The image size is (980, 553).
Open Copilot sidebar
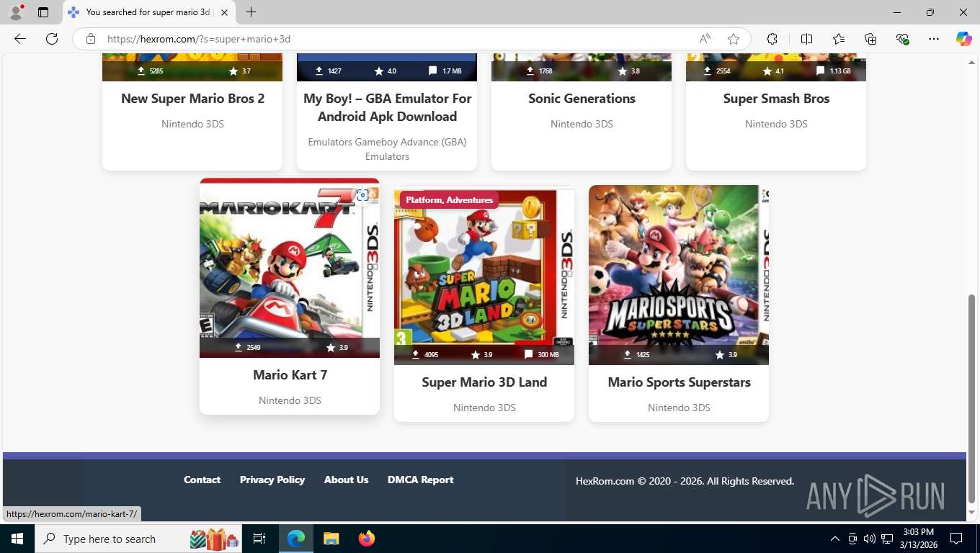[x=963, y=39]
